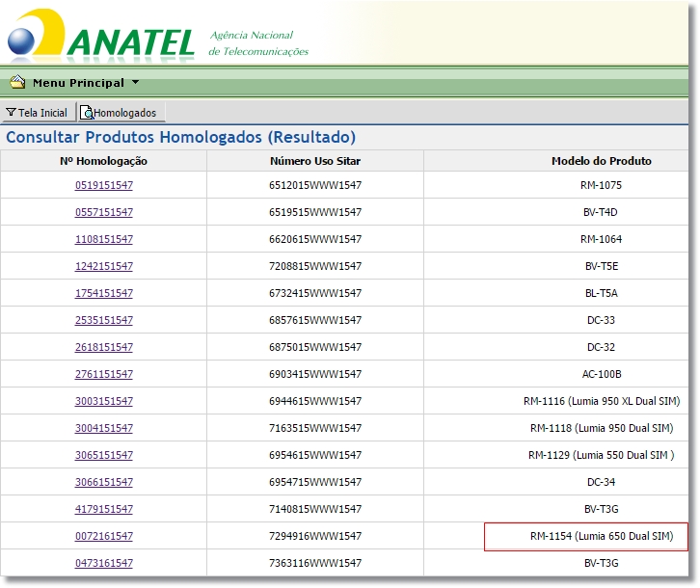Click the Nº Homologação column header
The image size is (700, 588).
tap(103, 161)
